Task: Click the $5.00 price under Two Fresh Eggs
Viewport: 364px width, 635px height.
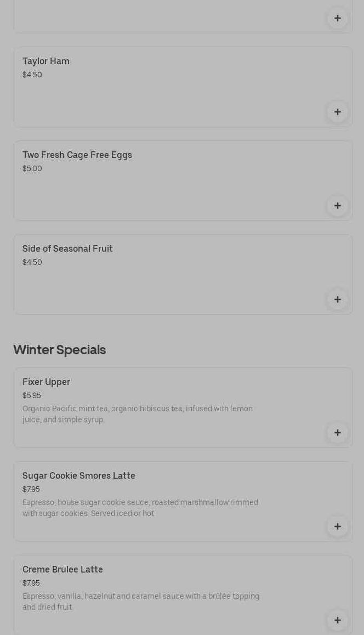Action: point(32,168)
